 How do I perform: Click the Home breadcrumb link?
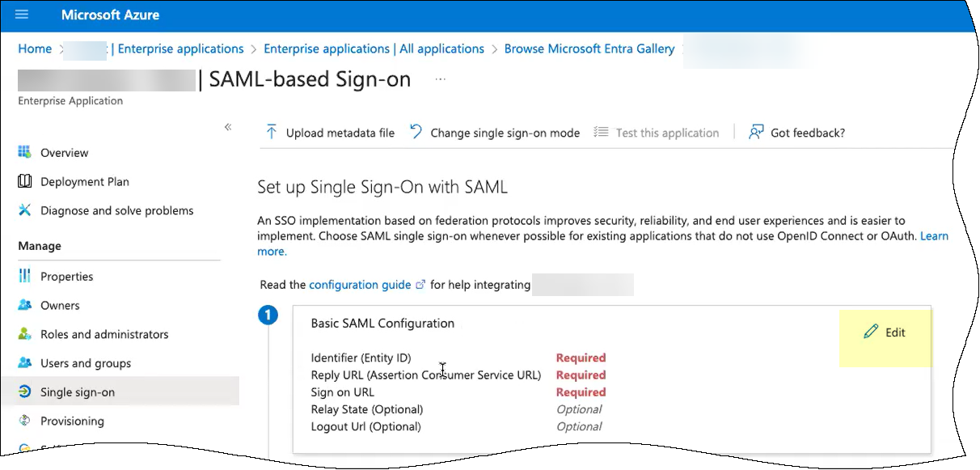pos(35,49)
